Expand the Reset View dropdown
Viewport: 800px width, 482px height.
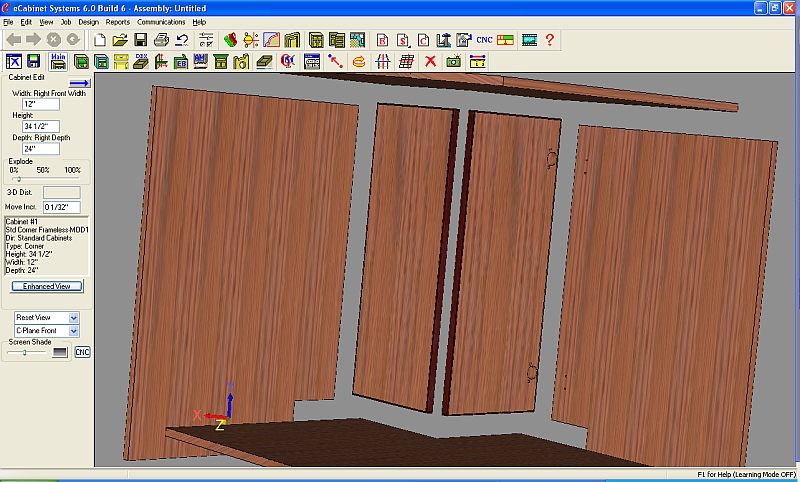73,317
